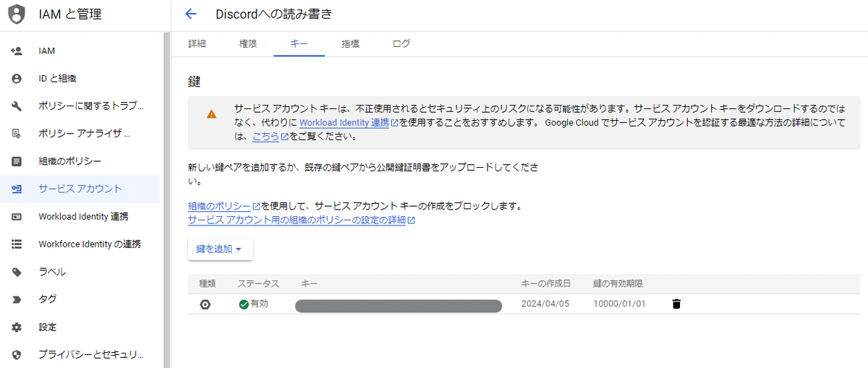Viewport: 868px width, 368px height.
Task: Click the Workforce Identity list icon
Action: pos(17,244)
